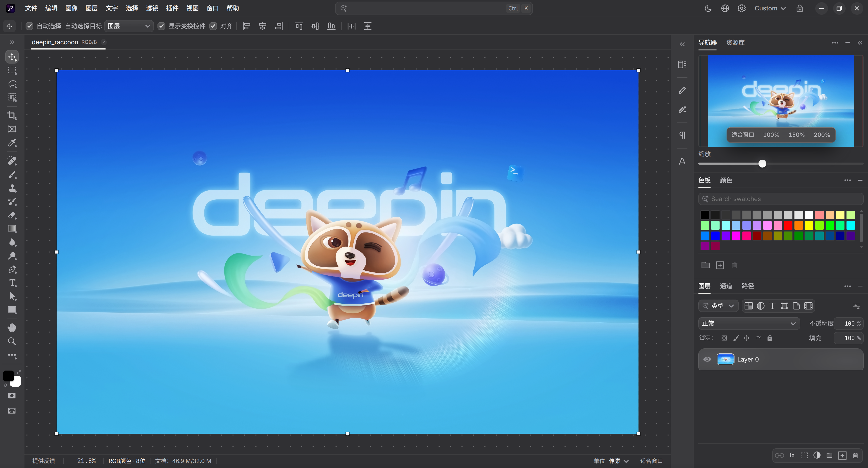Viewport: 868px width, 468px height.
Task: Uncheck 显示变换控件 checkbox
Action: pyautogui.click(x=161, y=26)
